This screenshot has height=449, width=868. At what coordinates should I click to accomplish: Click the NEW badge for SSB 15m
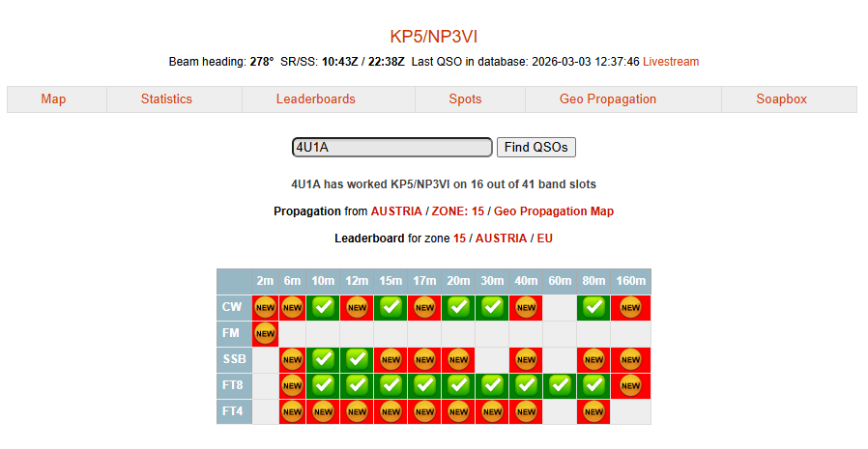coord(391,359)
